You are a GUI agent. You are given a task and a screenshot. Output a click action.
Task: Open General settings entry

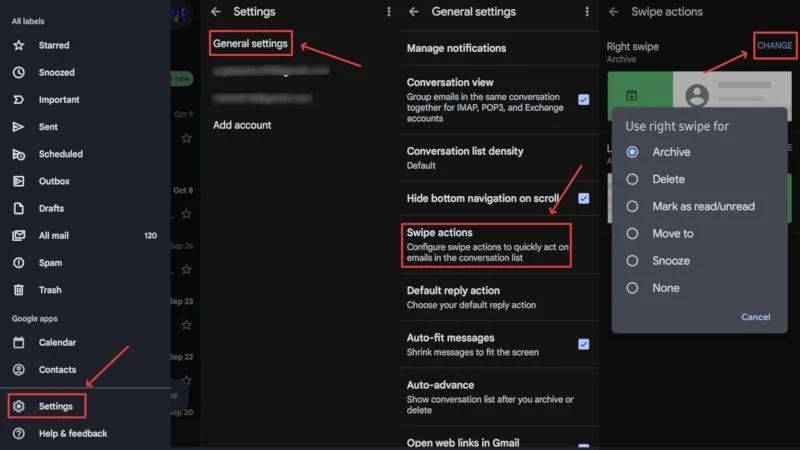(x=250, y=43)
